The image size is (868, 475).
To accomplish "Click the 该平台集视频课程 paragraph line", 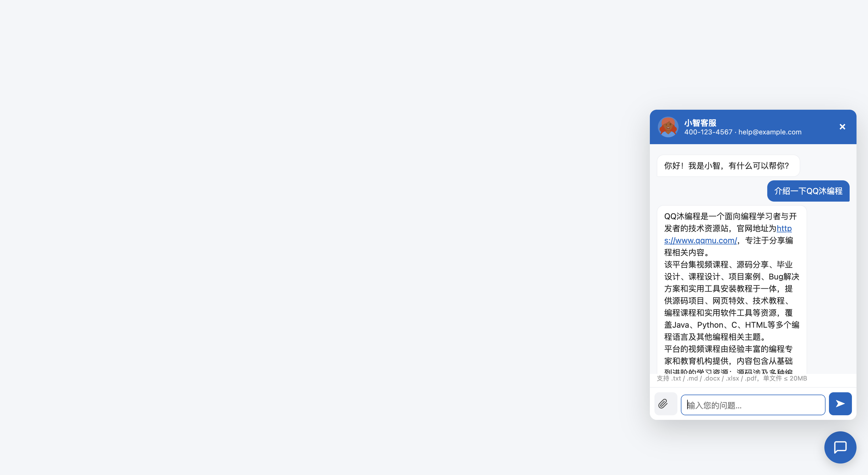I will click(728, 264).
